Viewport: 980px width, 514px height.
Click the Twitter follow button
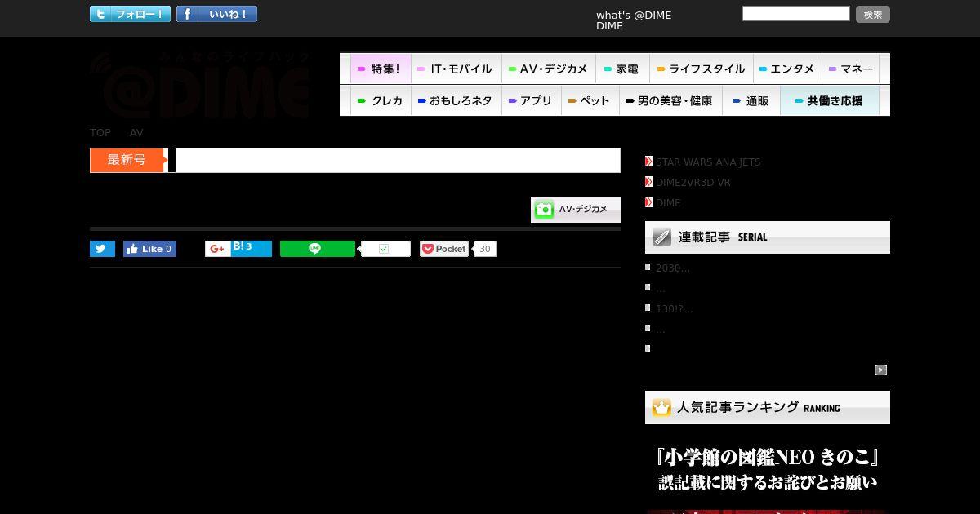coord(130,14)
